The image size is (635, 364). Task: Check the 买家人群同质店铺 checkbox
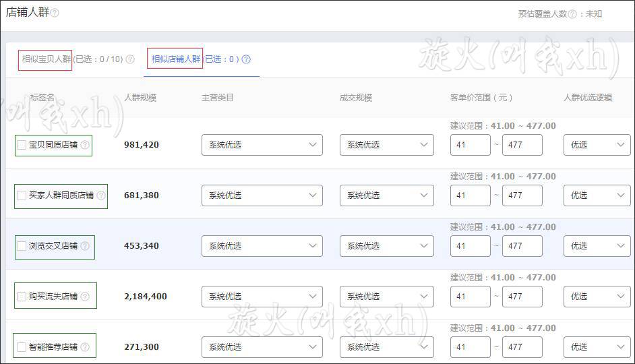(x=22, y=195)
